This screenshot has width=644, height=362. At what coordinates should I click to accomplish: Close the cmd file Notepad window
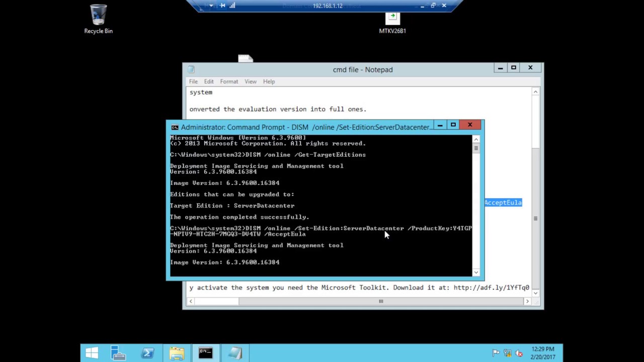(x=530, y=68)
